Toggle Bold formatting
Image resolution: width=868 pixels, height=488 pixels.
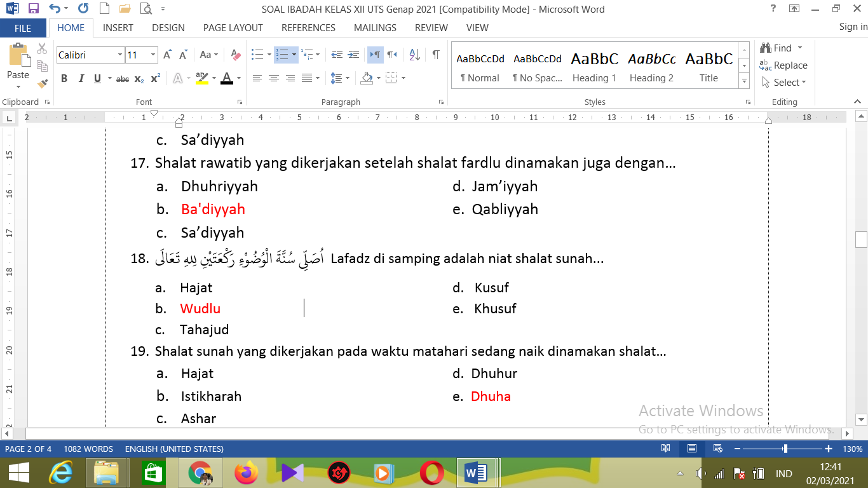[64, 79]
